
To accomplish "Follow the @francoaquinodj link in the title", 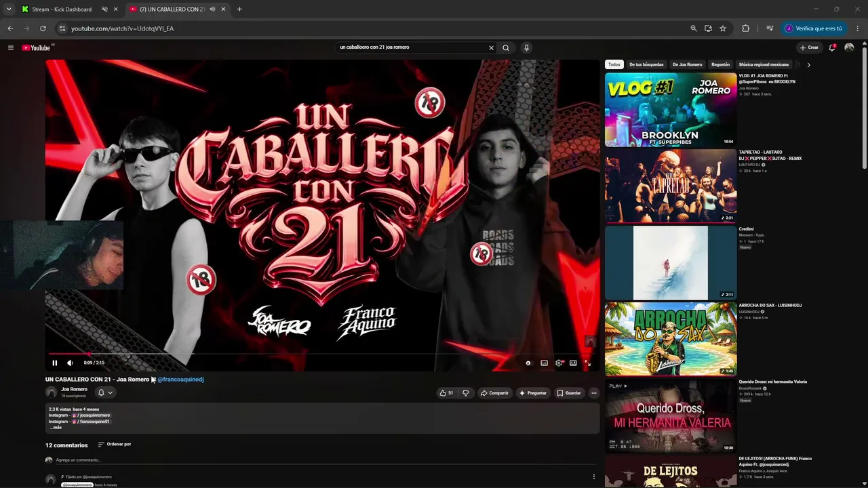I will click(180, 380).
